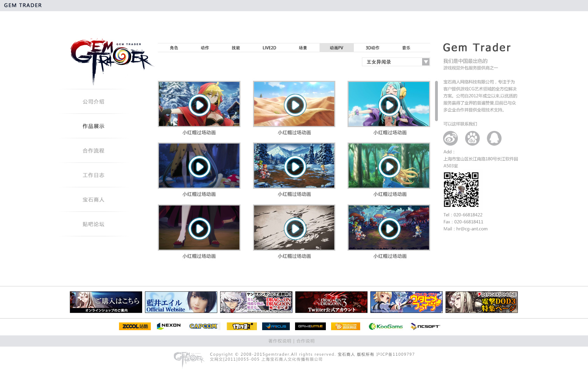The height and width of the screenshot is (369, 588).
Task: Play the green forest blonde girl video
Action: [x=389, y=166]
